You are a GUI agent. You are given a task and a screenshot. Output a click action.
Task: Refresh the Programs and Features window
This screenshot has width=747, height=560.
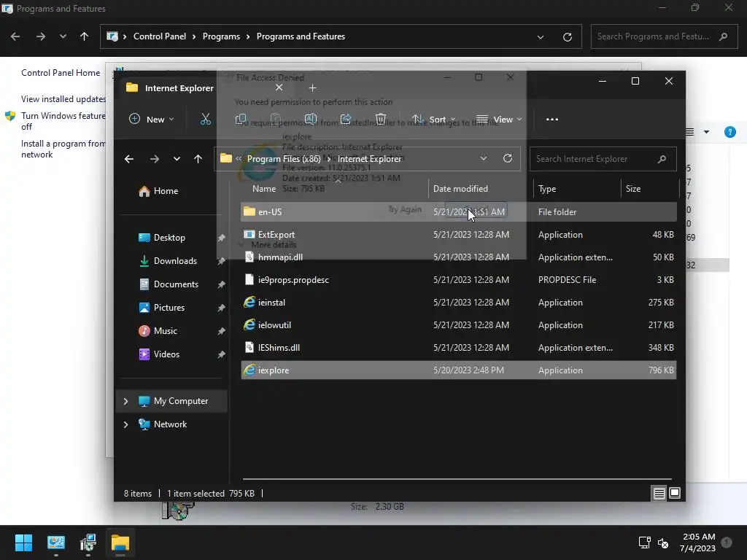tap(568, 36)
